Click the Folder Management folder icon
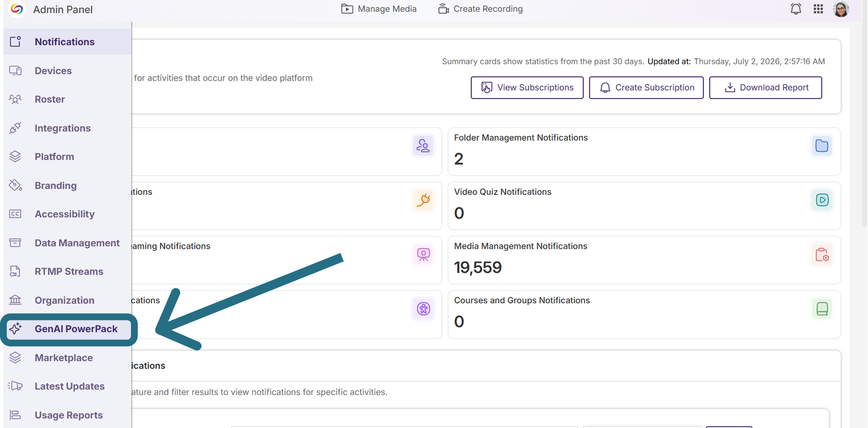 click(x=822, y=146)
